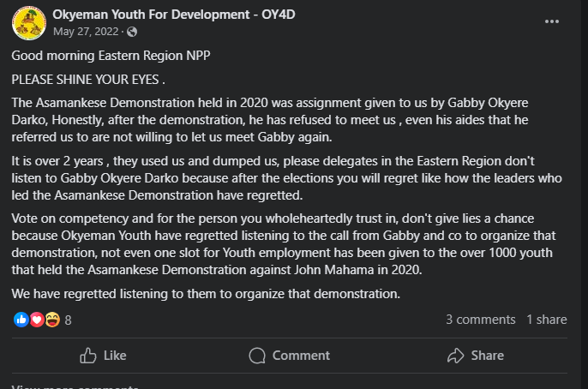The width and height of the screenshot is (588, 389).
Task: Click the paragraph beginning 'The Asamankese Demonstration held'
Action: [x=270, y=120]
